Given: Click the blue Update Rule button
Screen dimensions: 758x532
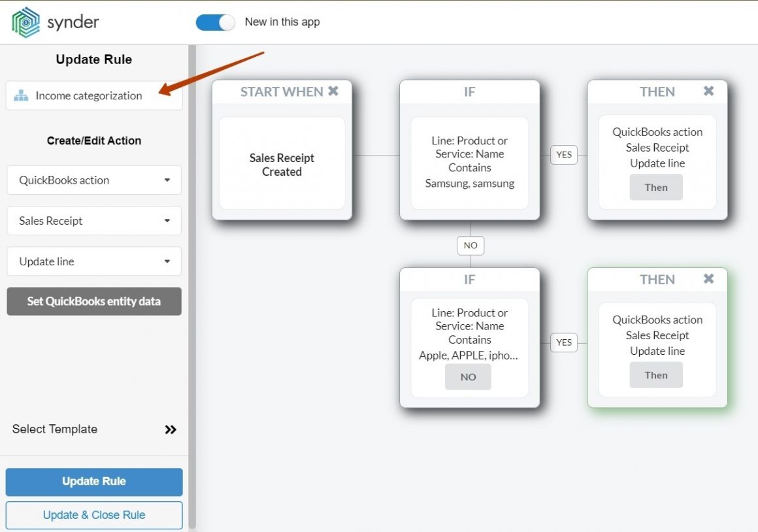Looking at the screenshot, I should point(94,482).
